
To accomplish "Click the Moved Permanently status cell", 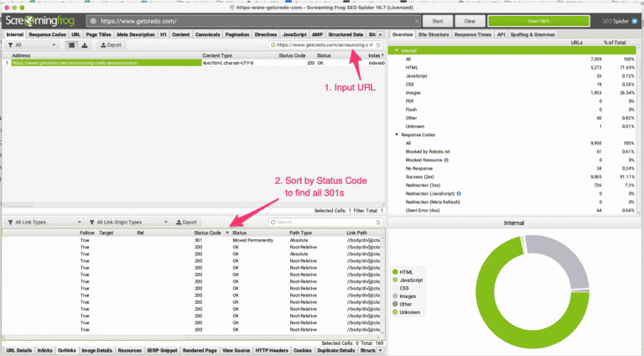I will coord(252,240).
